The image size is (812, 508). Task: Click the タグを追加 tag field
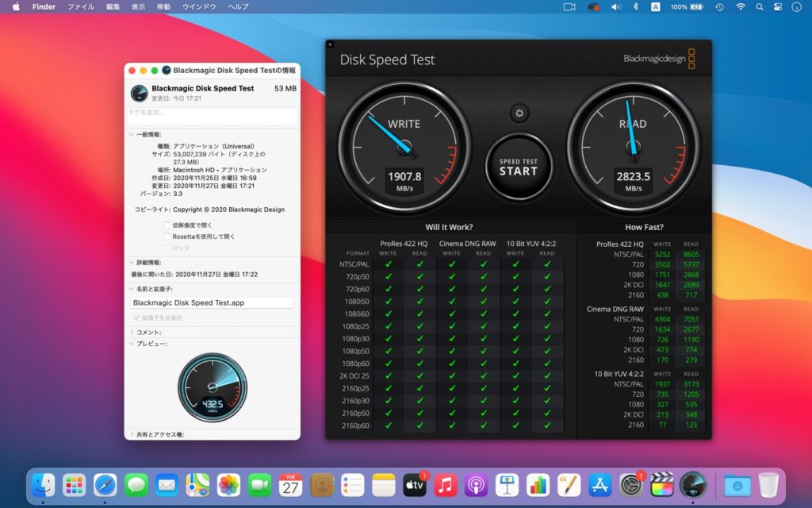click(213, 116)
